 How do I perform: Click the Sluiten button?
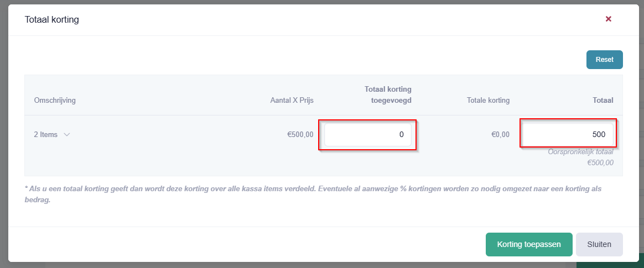point(599,245)
